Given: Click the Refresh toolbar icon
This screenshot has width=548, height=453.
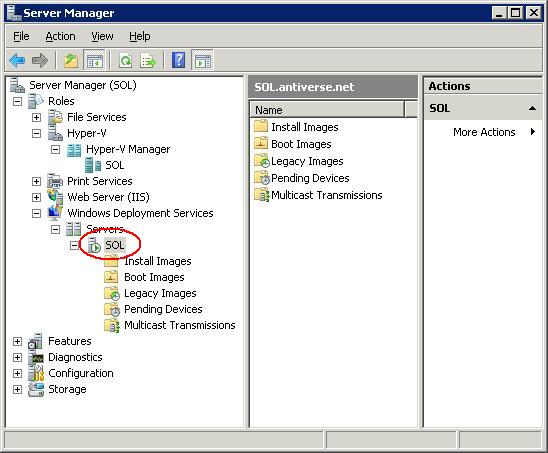Looking at the screenshot, I should 125,60.
